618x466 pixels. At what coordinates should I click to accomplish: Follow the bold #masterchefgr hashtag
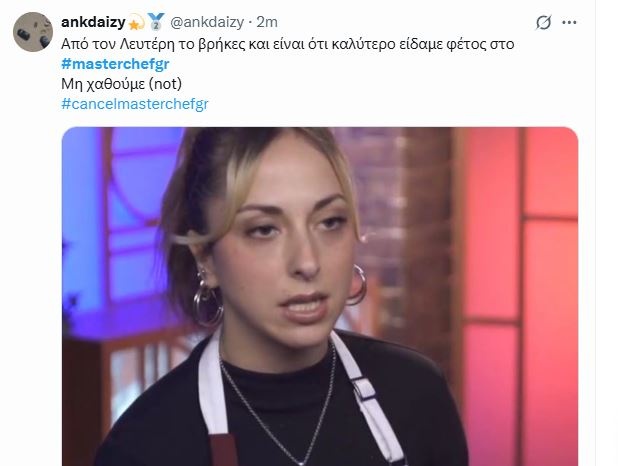coord(115,64)
